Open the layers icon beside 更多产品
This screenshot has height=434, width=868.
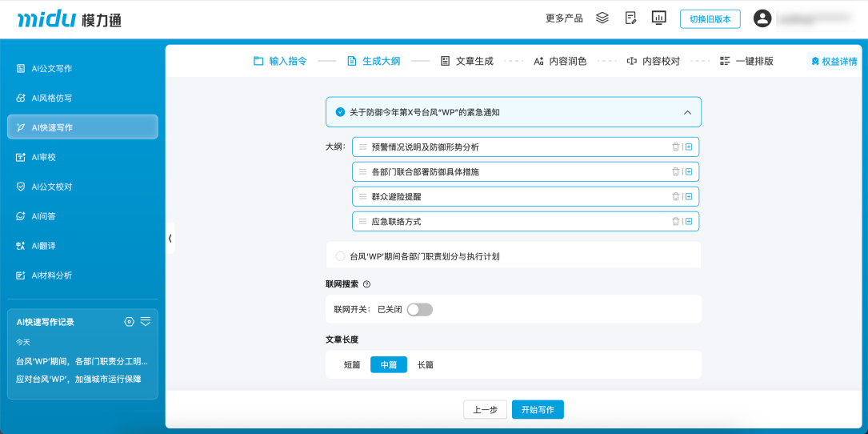(x=602, y=18)
